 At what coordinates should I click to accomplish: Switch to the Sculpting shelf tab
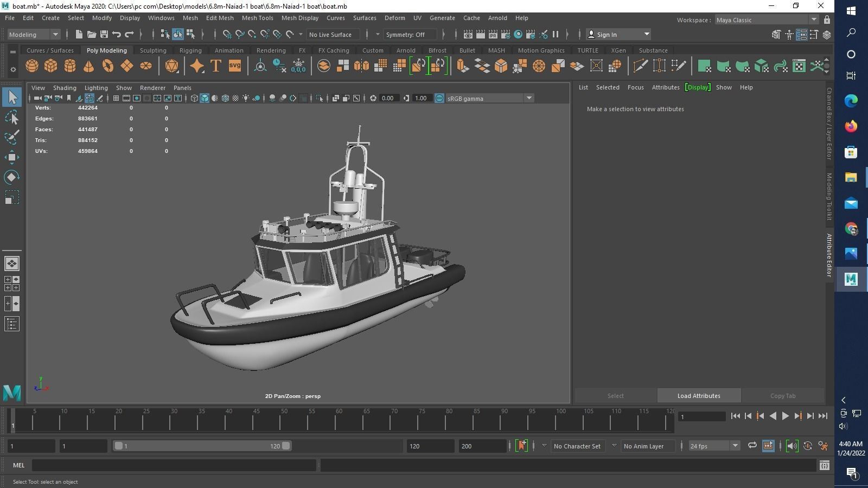(153, 50)
